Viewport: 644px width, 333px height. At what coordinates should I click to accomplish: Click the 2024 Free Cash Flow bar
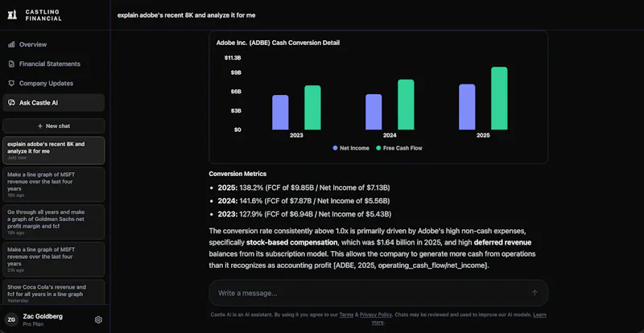406,105
